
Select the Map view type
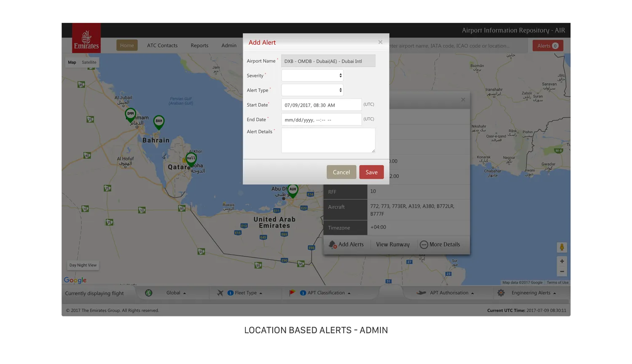[x=72, y=62]
